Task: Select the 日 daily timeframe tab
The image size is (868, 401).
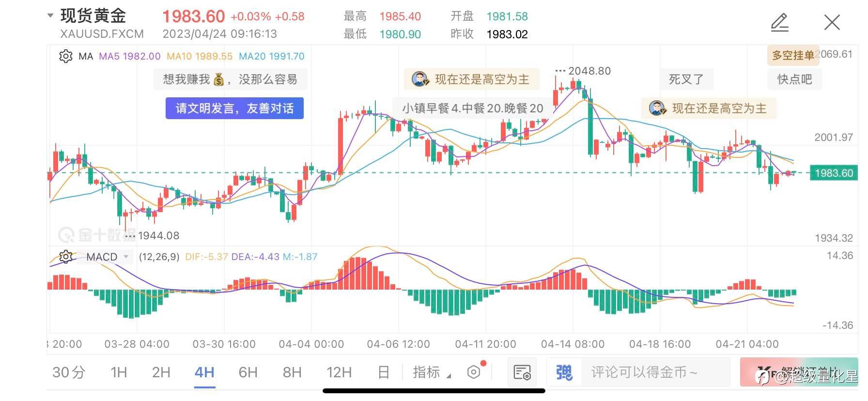Action: pyautogui.click(x=383, y=372)
